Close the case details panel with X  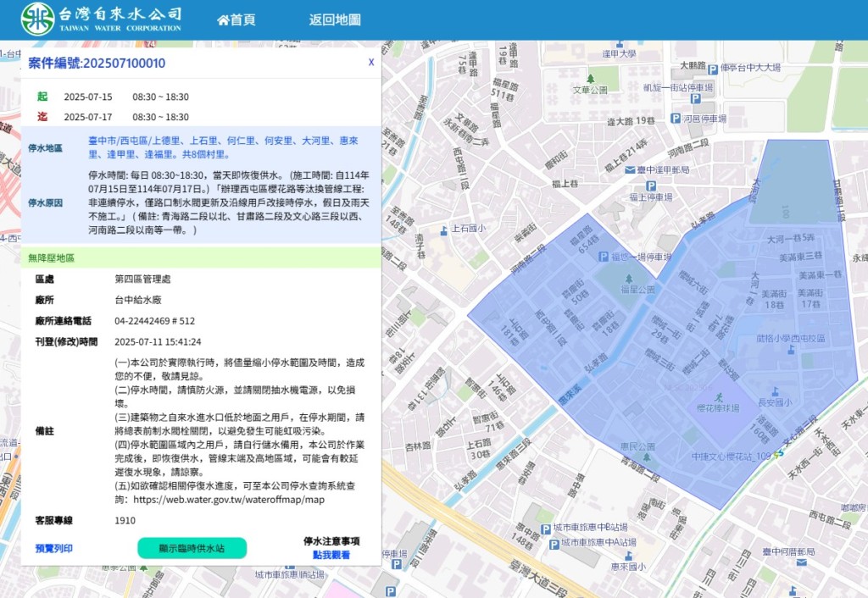click(x=371, y=62)
